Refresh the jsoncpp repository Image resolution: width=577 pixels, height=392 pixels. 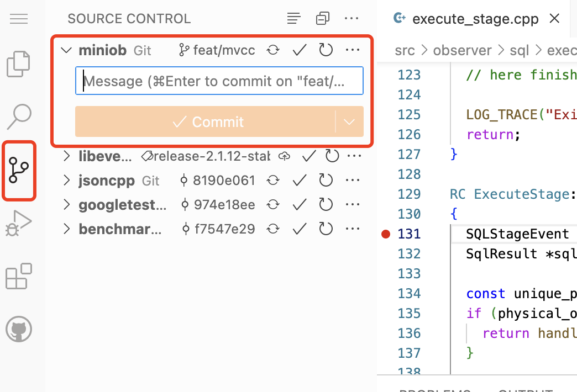pyautogui.click(x=326, y=180)
